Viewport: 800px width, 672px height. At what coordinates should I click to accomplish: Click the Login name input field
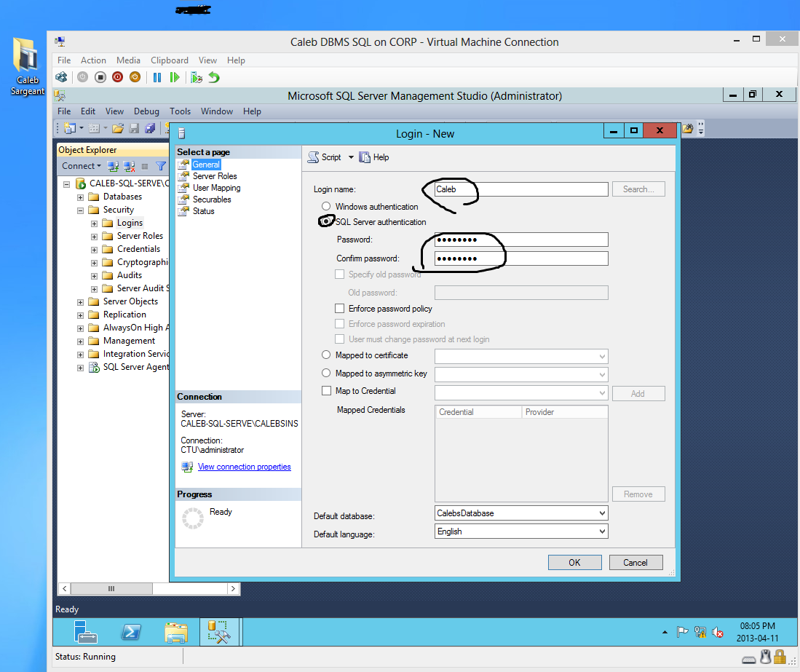(x=521, y=189)
